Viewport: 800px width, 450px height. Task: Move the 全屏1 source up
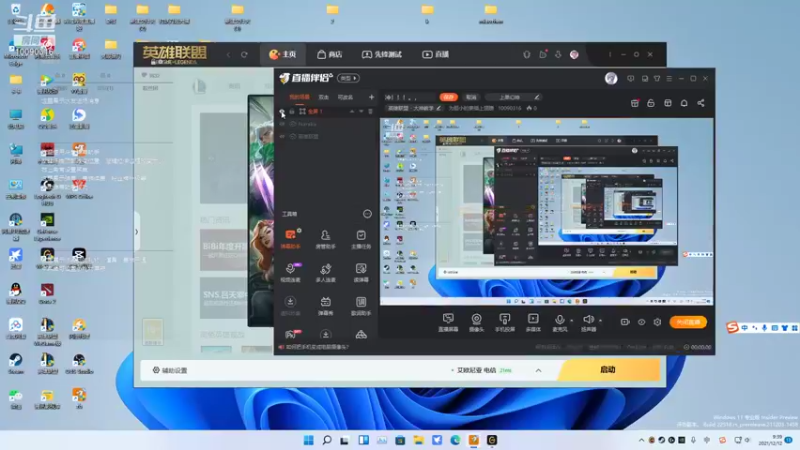[x=352, y=111]
